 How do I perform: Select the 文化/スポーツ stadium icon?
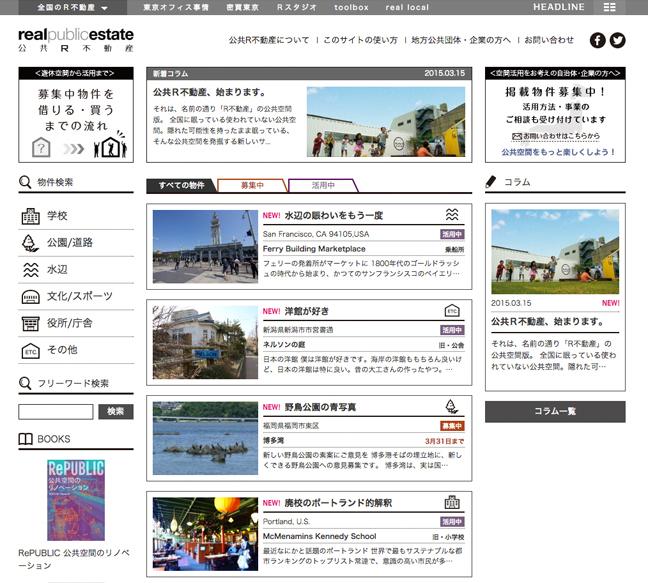31,297
